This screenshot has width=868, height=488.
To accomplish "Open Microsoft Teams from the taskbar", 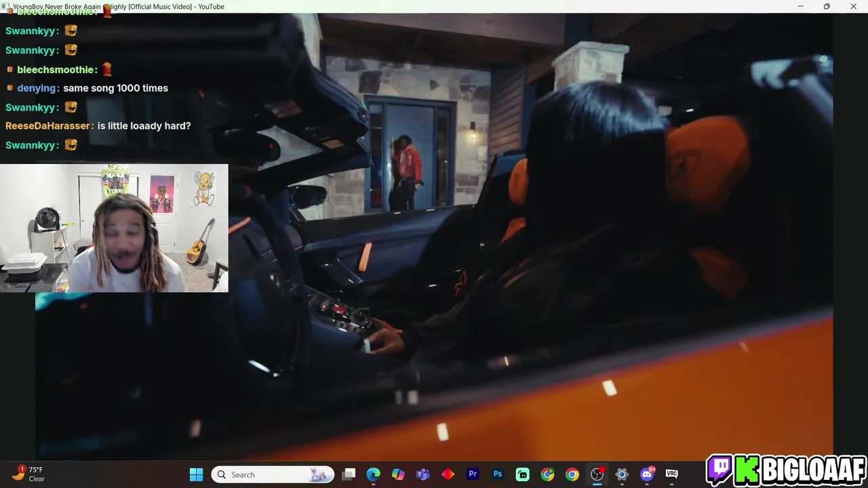I will click(x=423, y=474).
